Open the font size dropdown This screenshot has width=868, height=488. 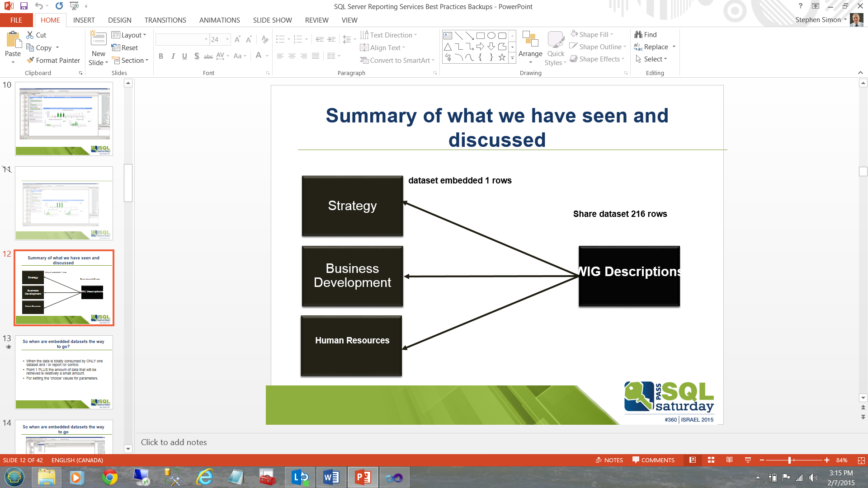coord(227,40)
